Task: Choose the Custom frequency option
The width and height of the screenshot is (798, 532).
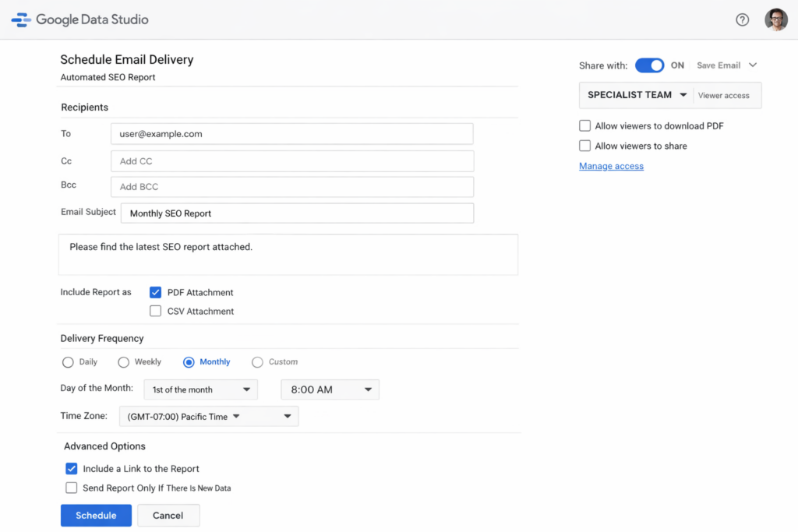Action: tap(256, 361)
